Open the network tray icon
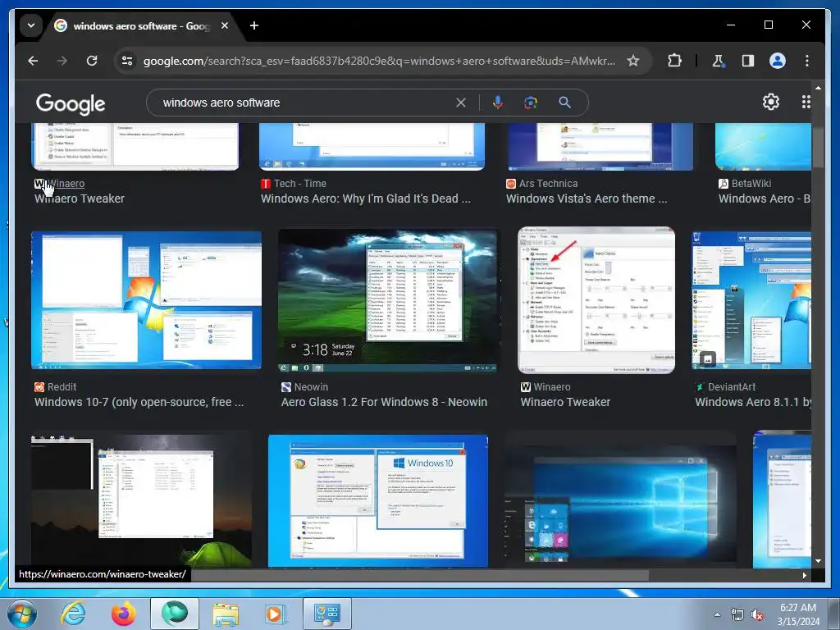This screenshot has width=840, height=630. (737, 615)
